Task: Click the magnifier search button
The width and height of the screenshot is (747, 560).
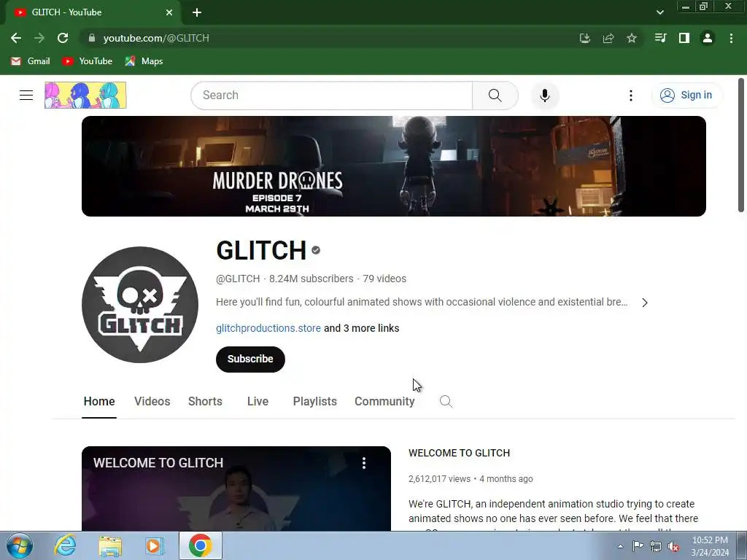Action: pyautogui.click(x=495, y=96)
